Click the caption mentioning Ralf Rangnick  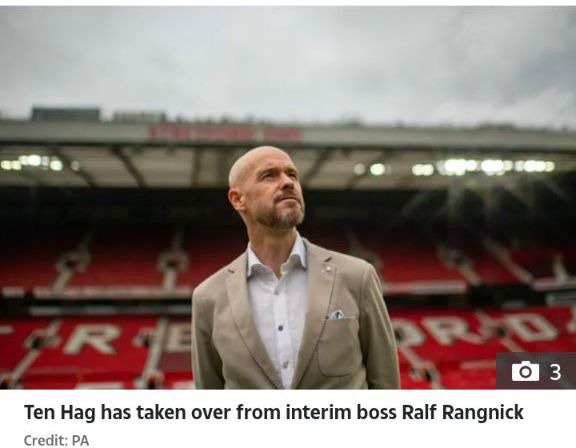point(274,412)
